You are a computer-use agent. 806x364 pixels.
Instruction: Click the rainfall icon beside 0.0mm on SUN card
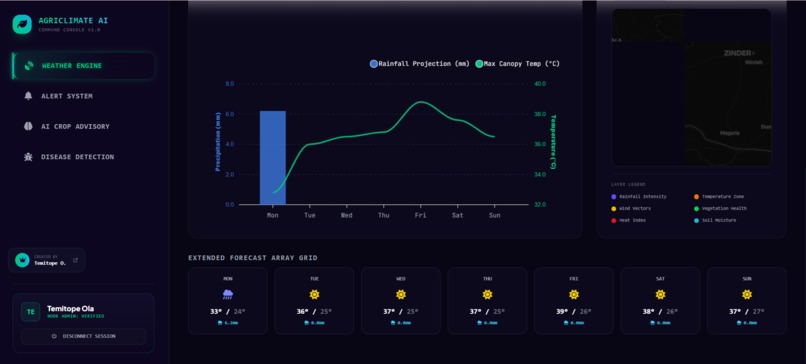click(739, 323)
